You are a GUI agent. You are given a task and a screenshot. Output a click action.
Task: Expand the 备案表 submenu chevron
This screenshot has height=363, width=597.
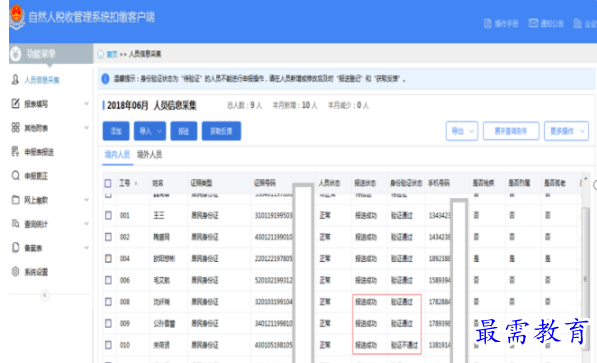[x=86, y=248]
